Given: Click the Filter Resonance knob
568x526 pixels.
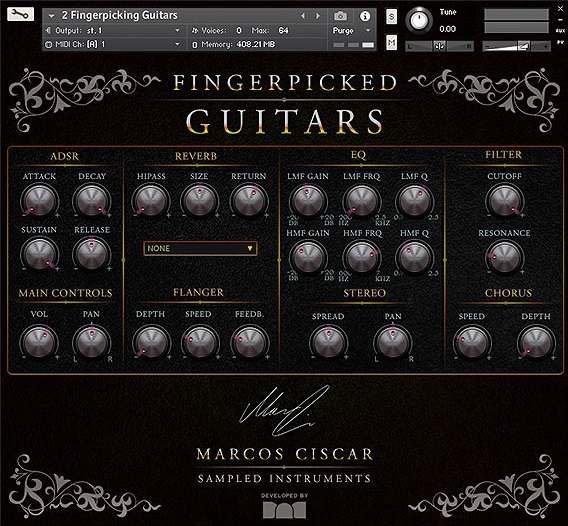Looking at the screenshot, I should pos(504,258).
